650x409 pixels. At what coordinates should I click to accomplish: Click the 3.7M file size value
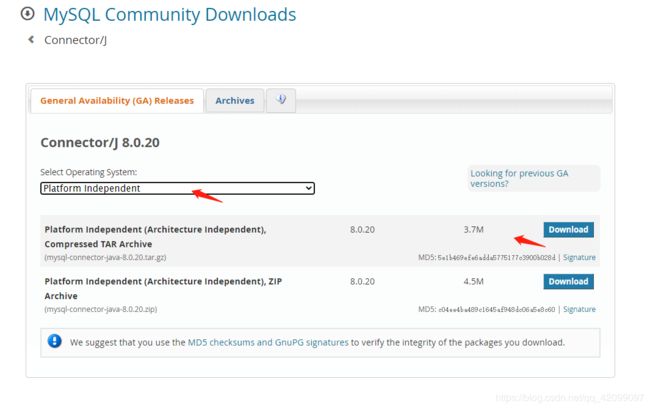coord(473,230)
